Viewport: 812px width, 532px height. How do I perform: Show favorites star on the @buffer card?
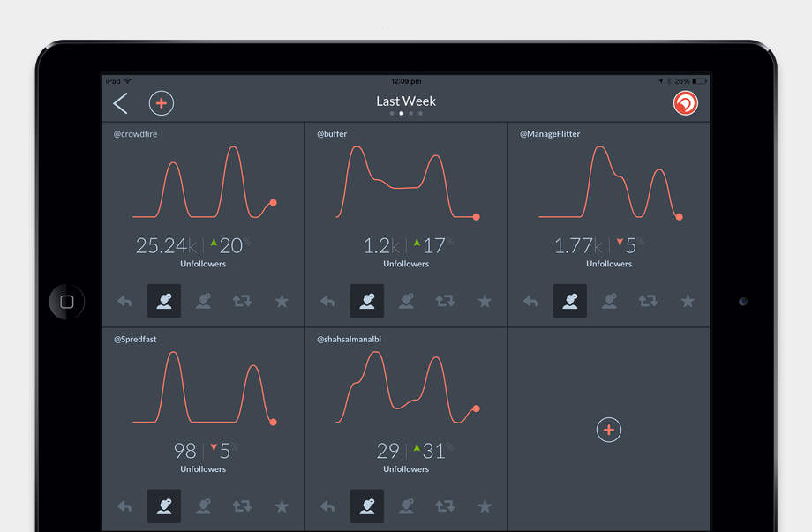tap(485, 301)
